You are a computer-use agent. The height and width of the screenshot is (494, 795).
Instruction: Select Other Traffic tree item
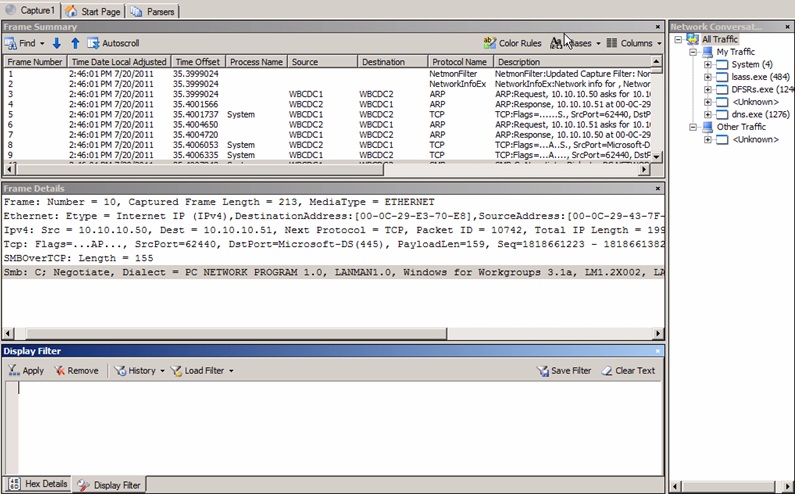pyautogui.click(x=741, y=127)
